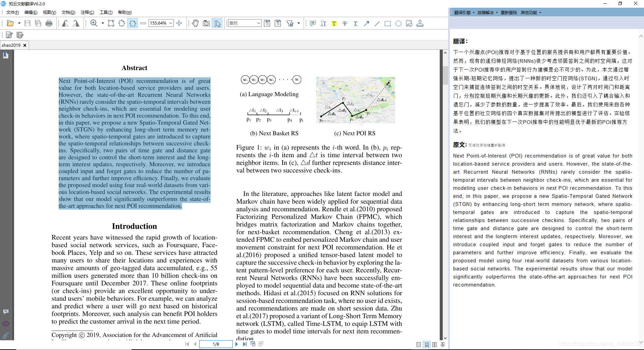This screenshot has width=644, height=350.
Task: Select the Line drawing tool
Action: (x=377, y=23)
